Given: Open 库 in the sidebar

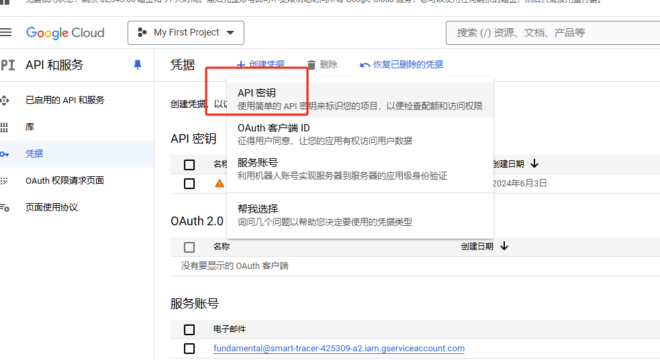Looking at the screenshot, I should (x=29, y=127).
